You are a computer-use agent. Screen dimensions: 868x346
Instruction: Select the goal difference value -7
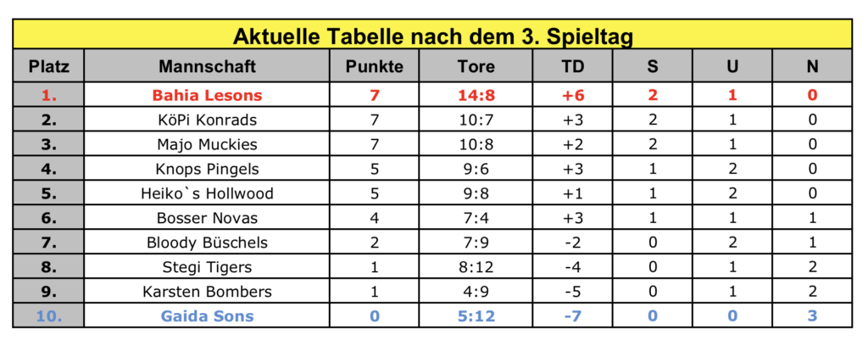[x=572, y=316]
